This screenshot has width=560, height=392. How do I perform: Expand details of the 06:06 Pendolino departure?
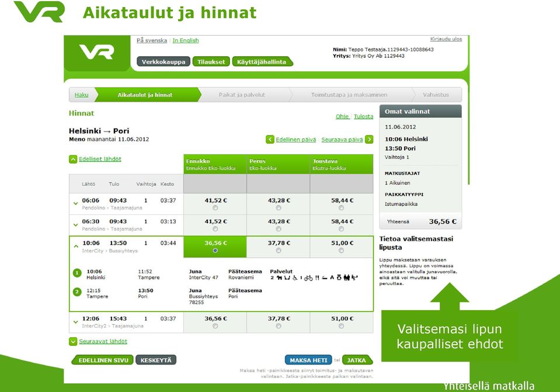[76, 203]
